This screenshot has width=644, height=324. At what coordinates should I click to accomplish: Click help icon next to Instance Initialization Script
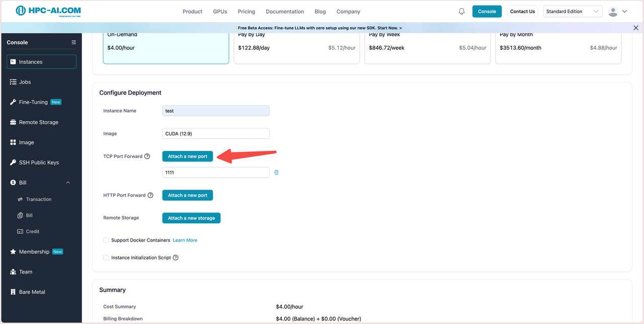176,258
